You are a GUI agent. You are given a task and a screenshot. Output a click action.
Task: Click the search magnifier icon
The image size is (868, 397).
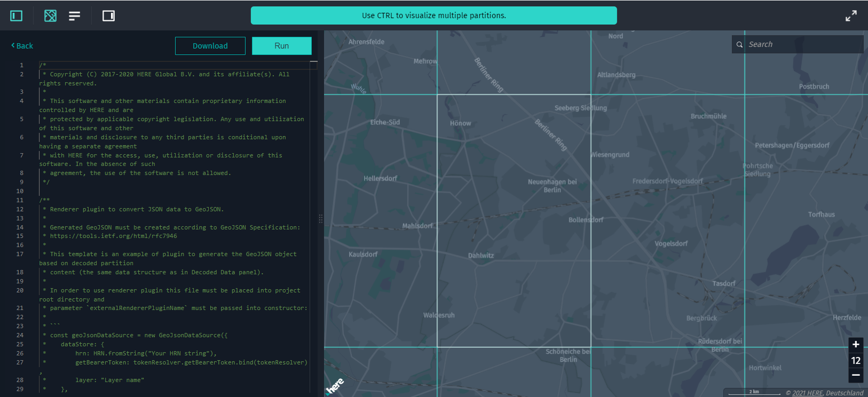point(739,45)
